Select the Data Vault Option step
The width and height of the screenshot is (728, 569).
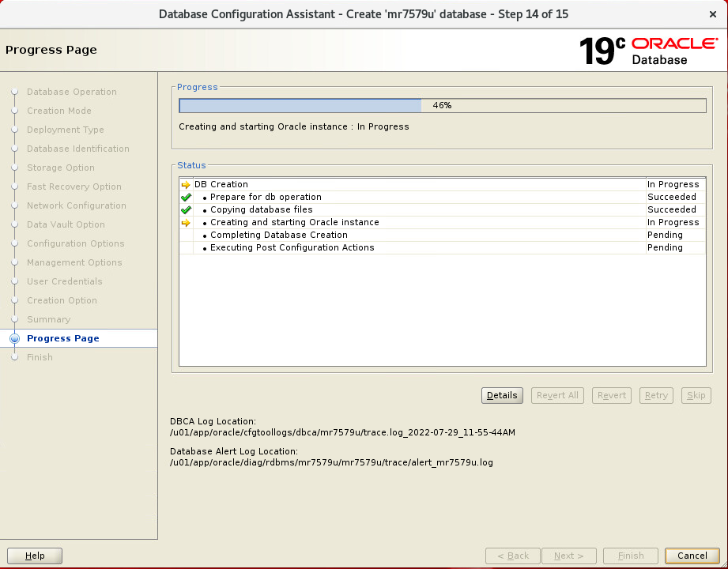[66, 224]
